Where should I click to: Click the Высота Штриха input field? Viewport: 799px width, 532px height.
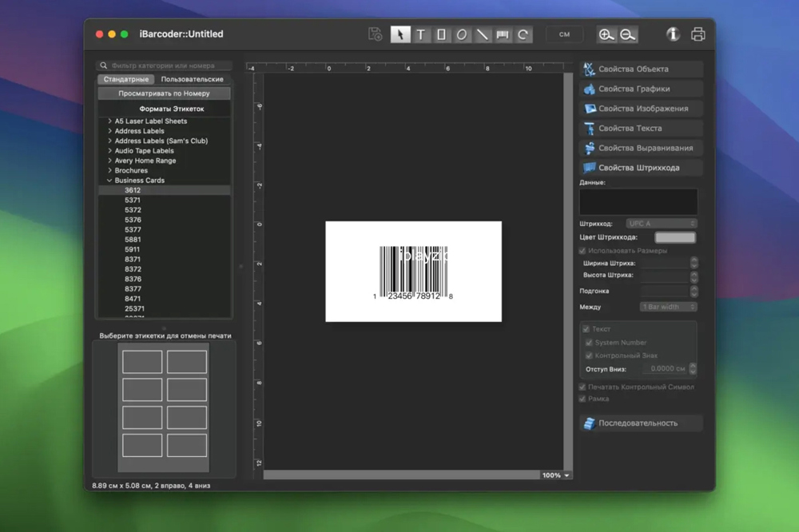tap(665, 277)
